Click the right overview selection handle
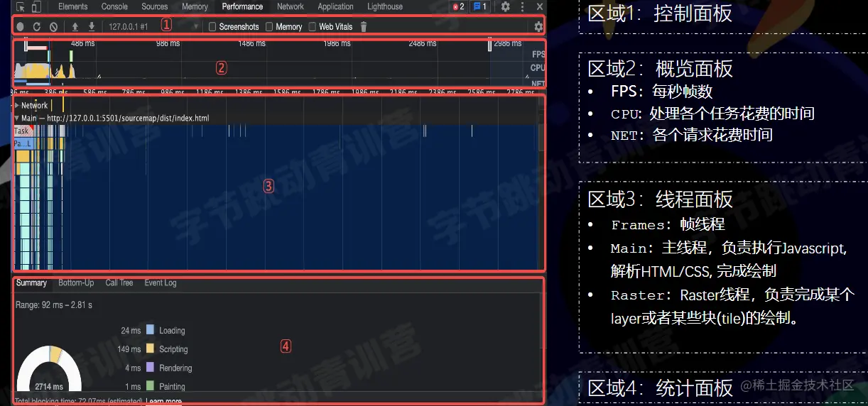The height and width of the screenshot is (406, 868). point(489,45)
